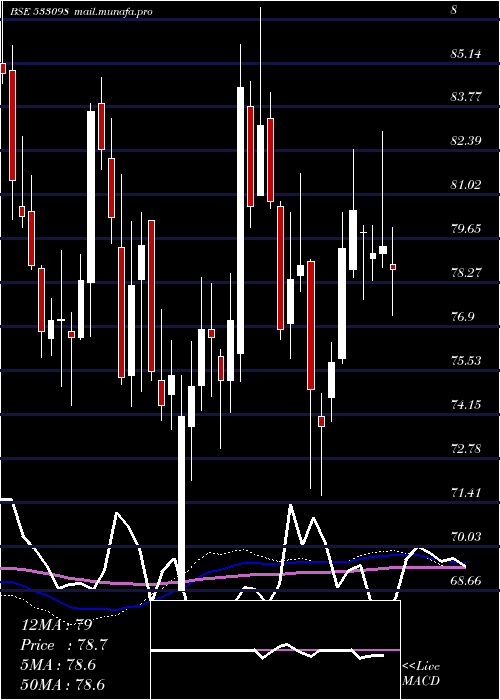Screen dimensions: 500x700
Task: Select the 83.77 price axis label
Action: [466, 97]
